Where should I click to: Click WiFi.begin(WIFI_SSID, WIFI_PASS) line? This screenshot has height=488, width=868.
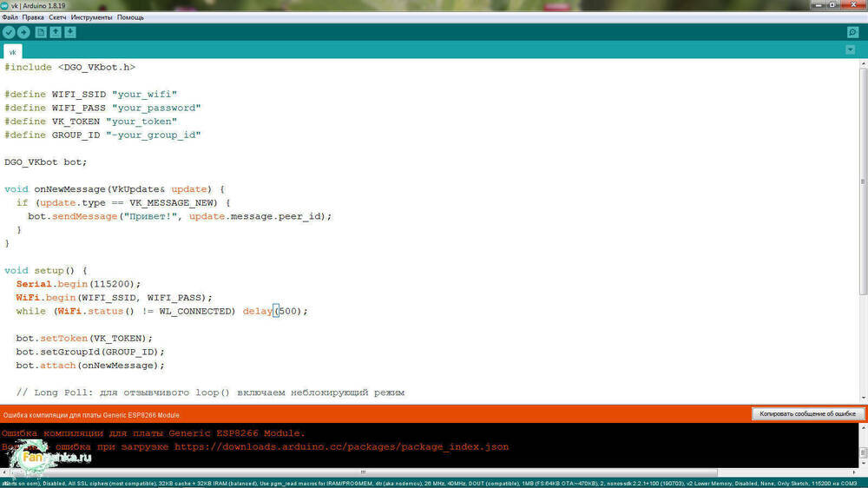[114, 298]
